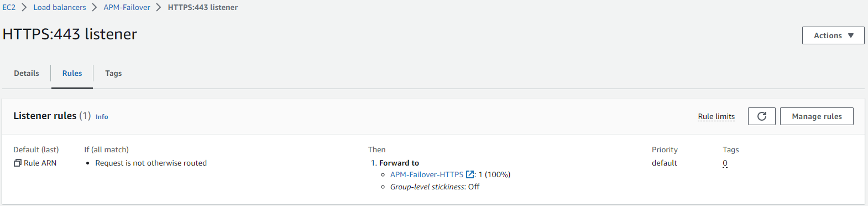Select the Rules tab
Viewport: 868px width, 206px height.
coord(72,73)
